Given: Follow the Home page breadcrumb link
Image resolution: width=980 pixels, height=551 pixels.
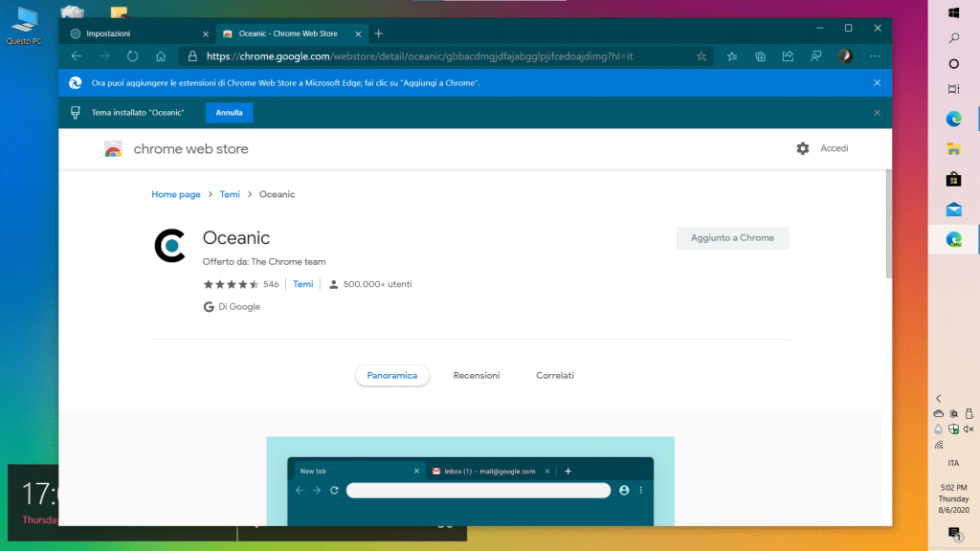Looking at the screenshot, I should [x=176, y=194].
